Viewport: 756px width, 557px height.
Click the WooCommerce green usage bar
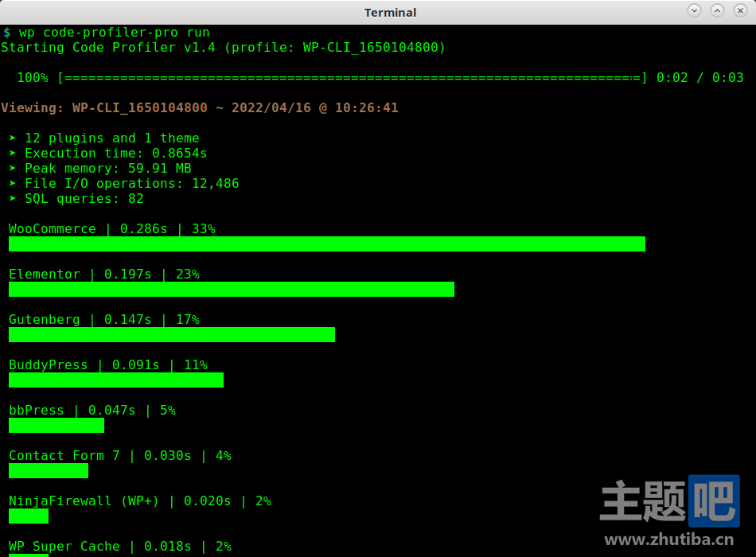point(327,244)
